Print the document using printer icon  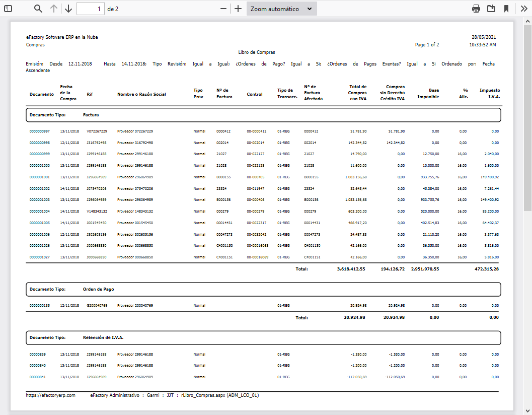pyautogui.click(x=476, y=9)
